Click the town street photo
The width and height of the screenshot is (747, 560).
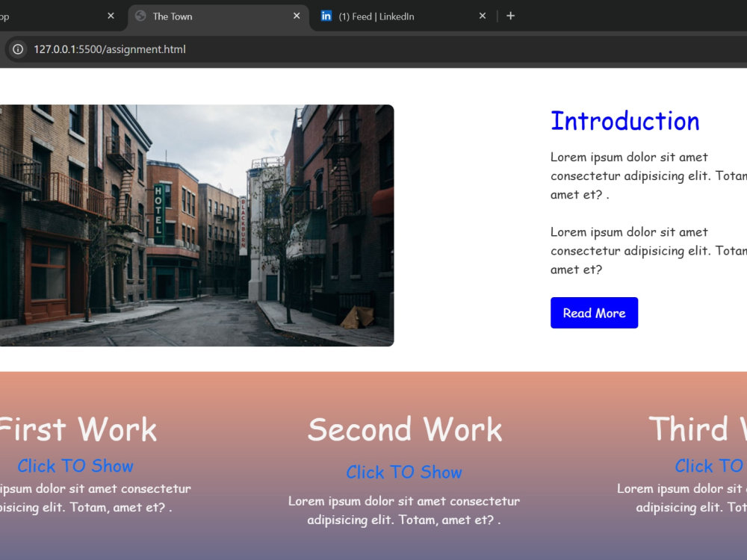point(196,225)
